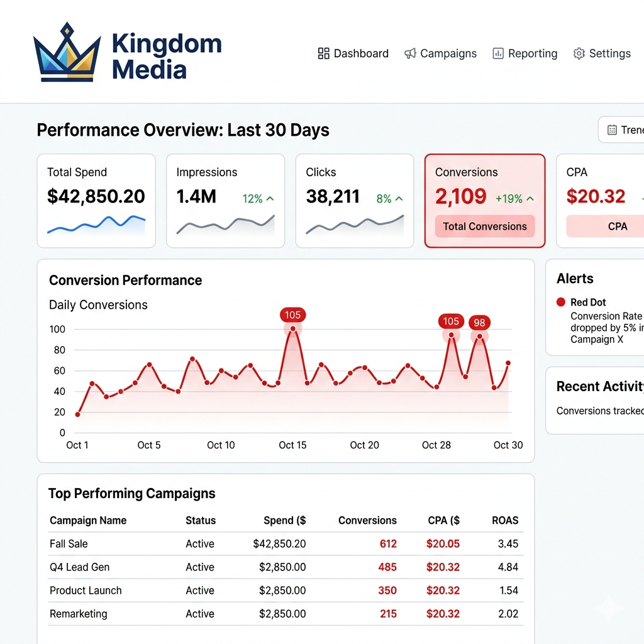Image resolution: width=644 pixels, height=644 pixels.
Task: Click the Oct 15 peak marker labeled 105
Action: coord(292,328)
